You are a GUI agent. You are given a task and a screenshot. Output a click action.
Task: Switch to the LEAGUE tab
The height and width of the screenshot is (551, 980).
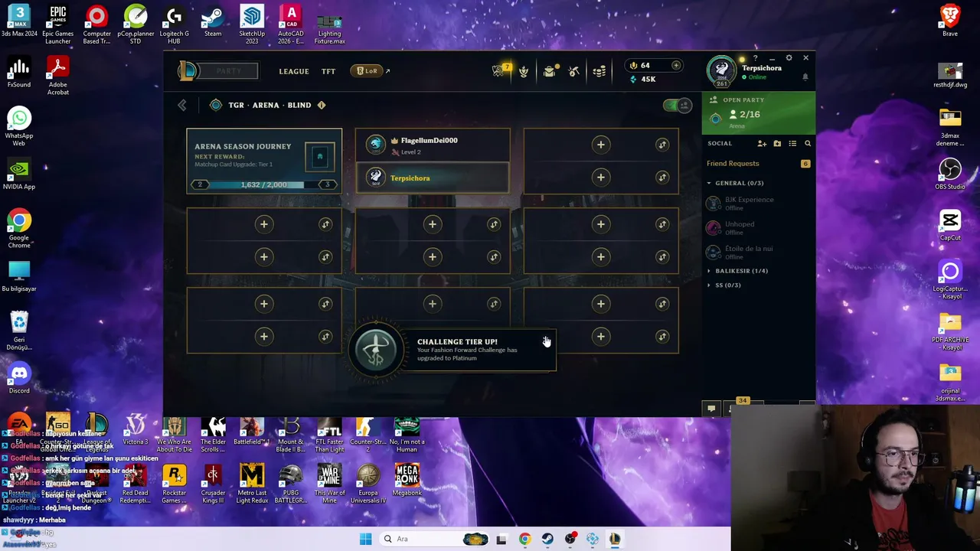294,71
